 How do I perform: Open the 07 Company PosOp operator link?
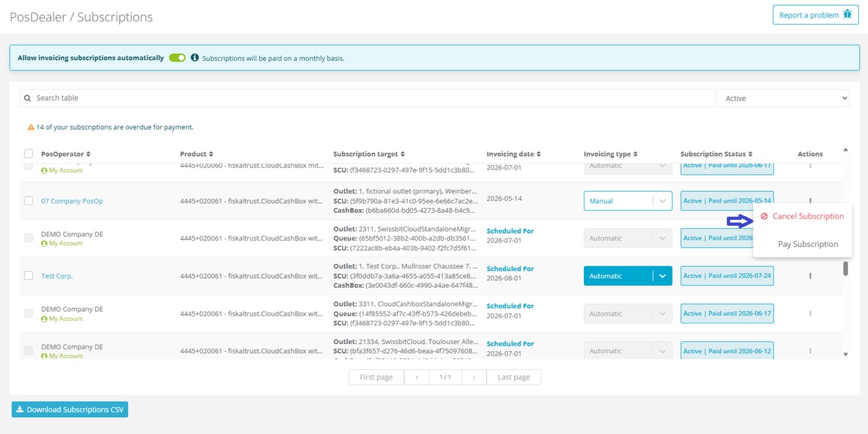[x=71, y=201]
